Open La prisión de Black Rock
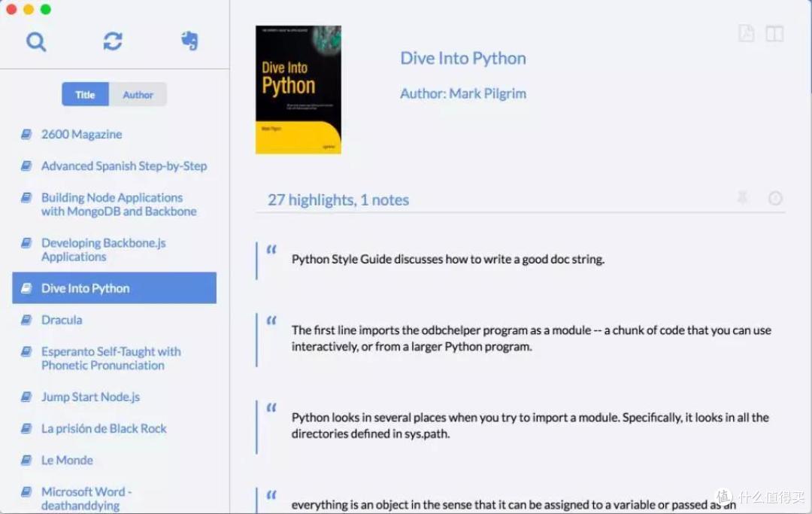812x514 pixels. [104, 429]
